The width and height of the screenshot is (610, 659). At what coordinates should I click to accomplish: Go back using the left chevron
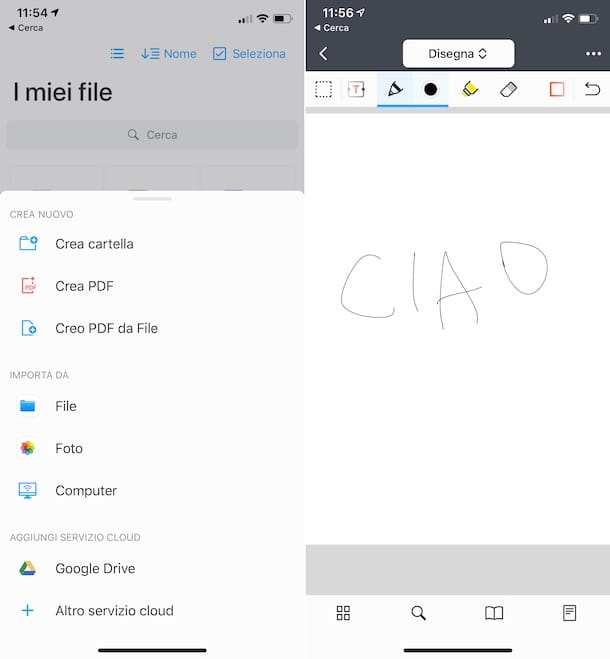tap(323, 54)
